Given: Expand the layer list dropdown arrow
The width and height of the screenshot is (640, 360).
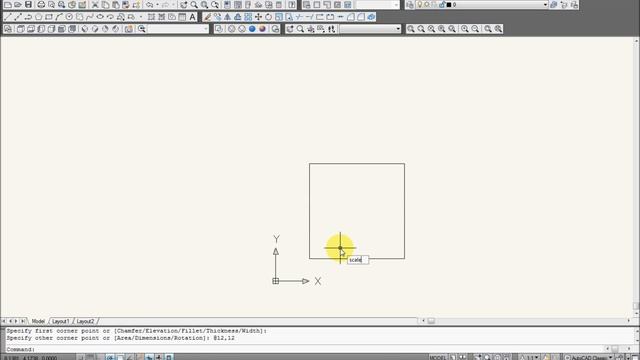Looking at the screenshot, I should [545, 5].
